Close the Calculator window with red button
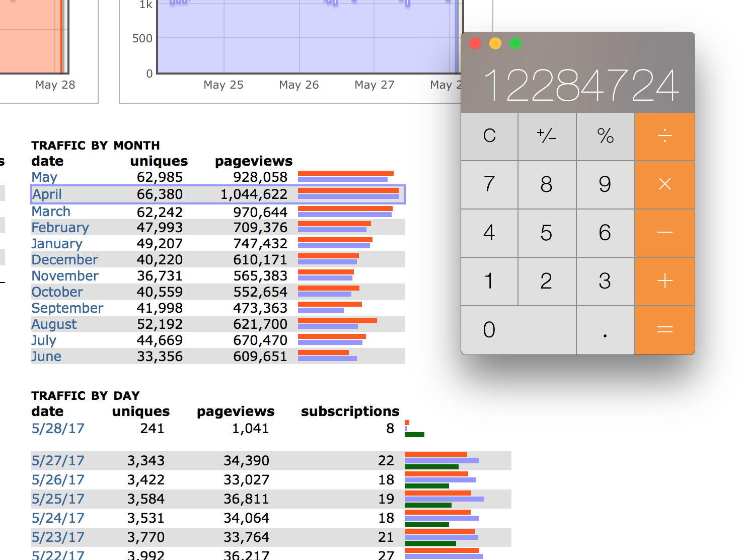Screen dimensions: 739x560 [x=475, y=43]
